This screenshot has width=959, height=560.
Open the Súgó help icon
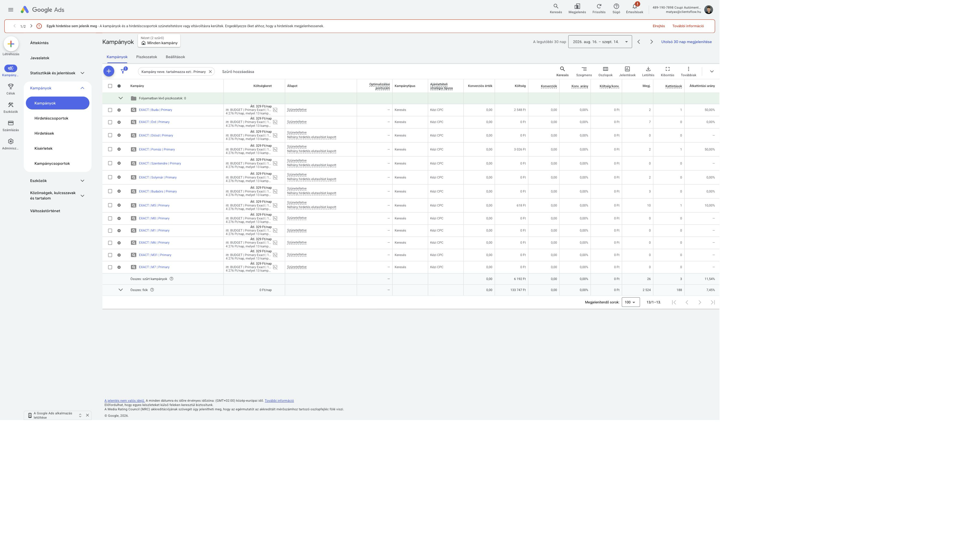(616, 8)
